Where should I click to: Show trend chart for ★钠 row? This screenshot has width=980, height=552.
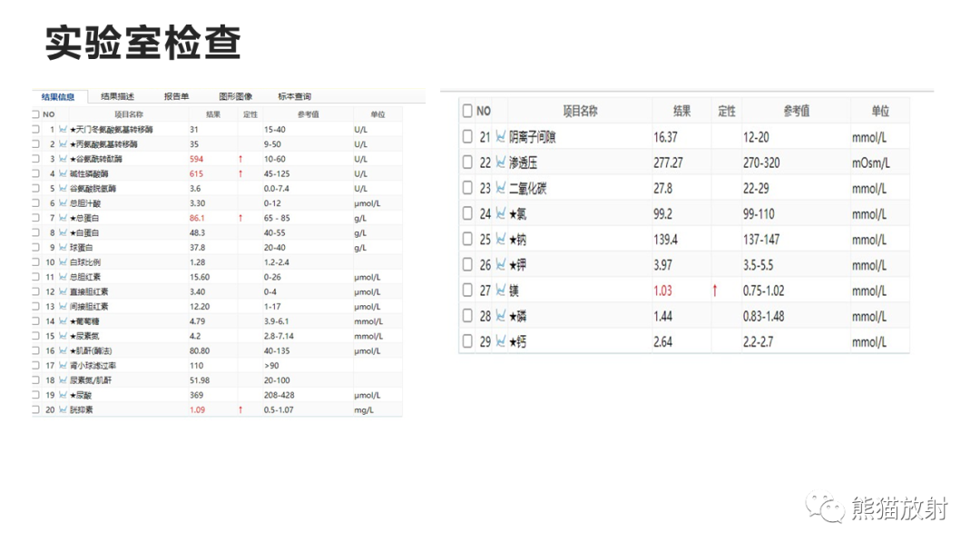click(501, 239)
